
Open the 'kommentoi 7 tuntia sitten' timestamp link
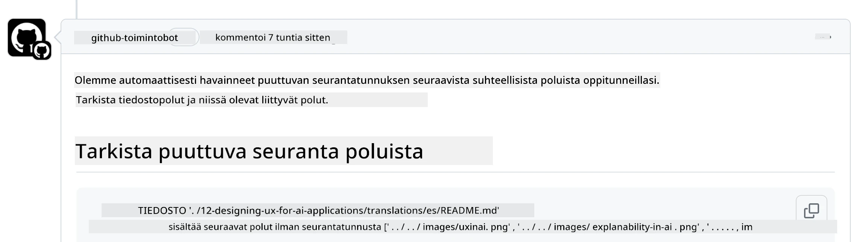point(272,38)
